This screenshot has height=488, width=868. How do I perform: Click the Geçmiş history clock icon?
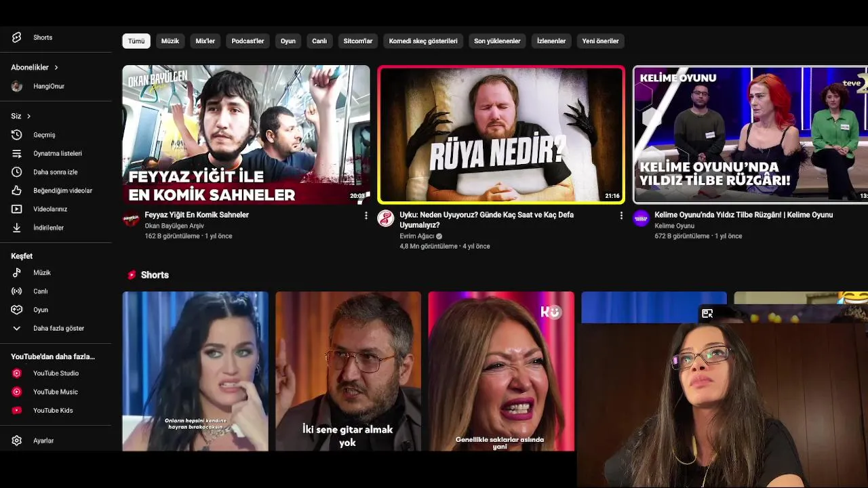pos(17,135)
